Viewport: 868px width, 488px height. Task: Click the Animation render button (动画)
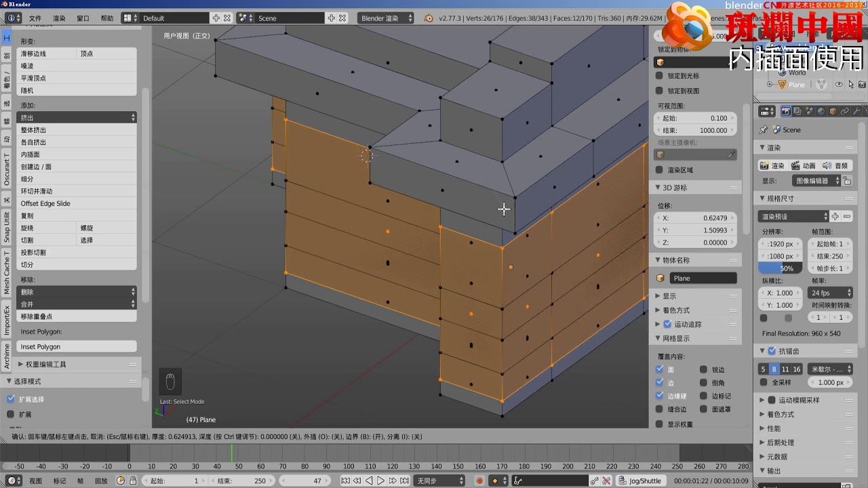pyautogui.click(x=804, y=165)
